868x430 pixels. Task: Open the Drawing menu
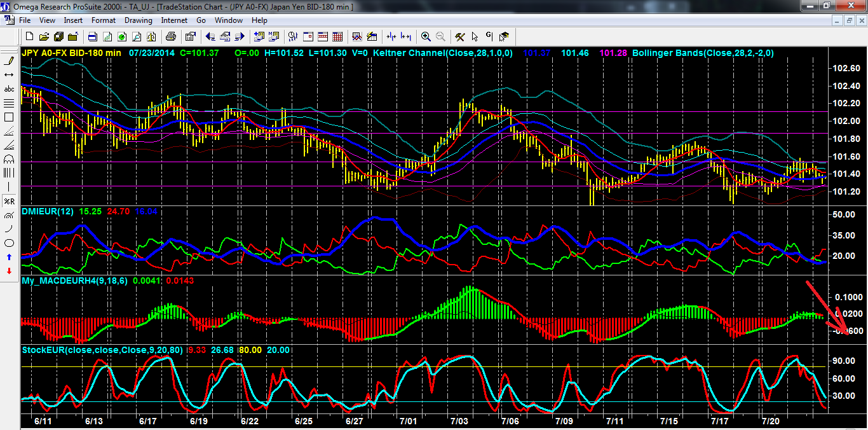click(x=138, y=20)
